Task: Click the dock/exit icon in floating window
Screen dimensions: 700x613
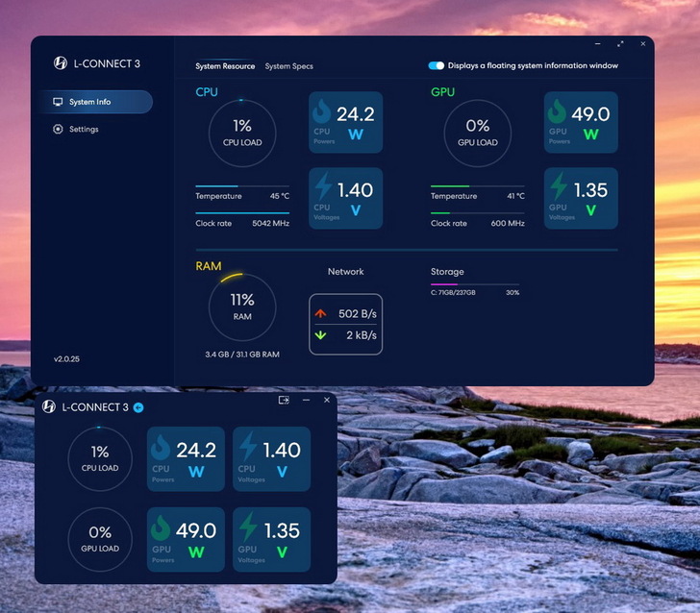Action: [284, 400]
